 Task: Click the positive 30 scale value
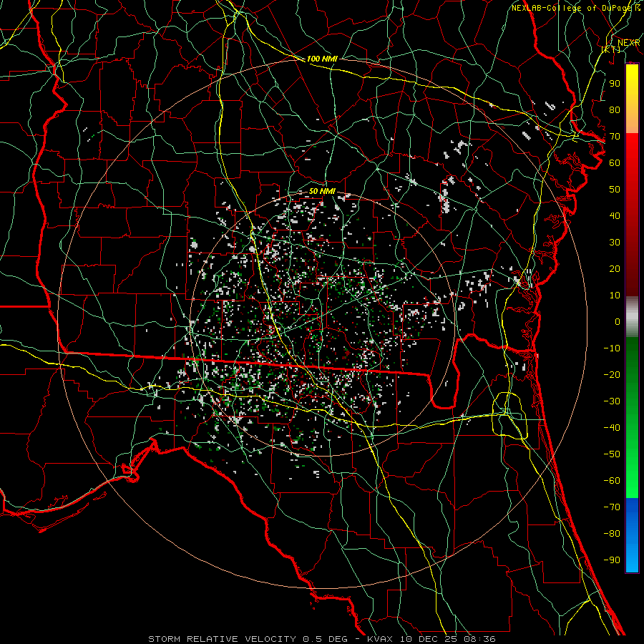(x=615, y=243)
